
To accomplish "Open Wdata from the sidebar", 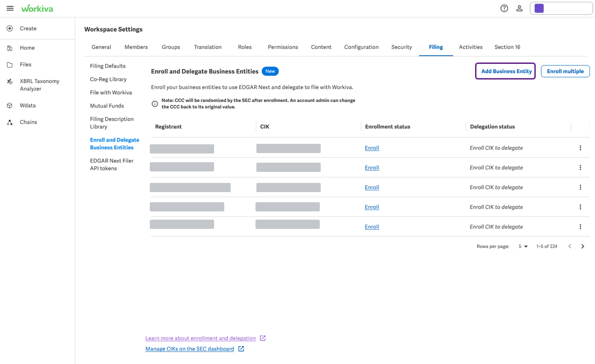I will 28,105.
